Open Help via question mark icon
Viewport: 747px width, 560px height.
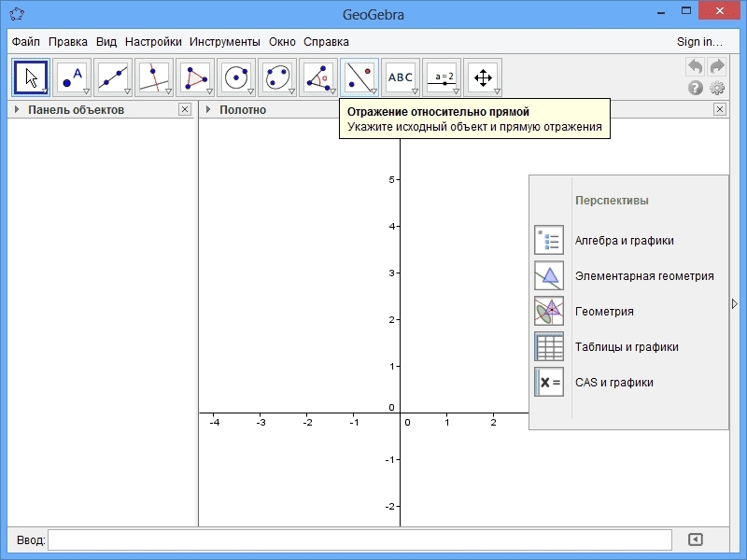click(696, 88)
